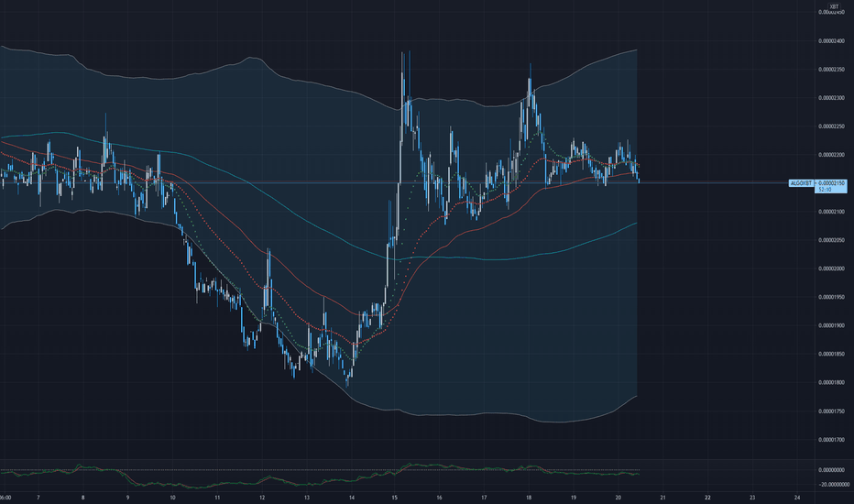Click date label 19 on time axis
The height and width of the screenshot is (504, 854).
tap(573, 498)
